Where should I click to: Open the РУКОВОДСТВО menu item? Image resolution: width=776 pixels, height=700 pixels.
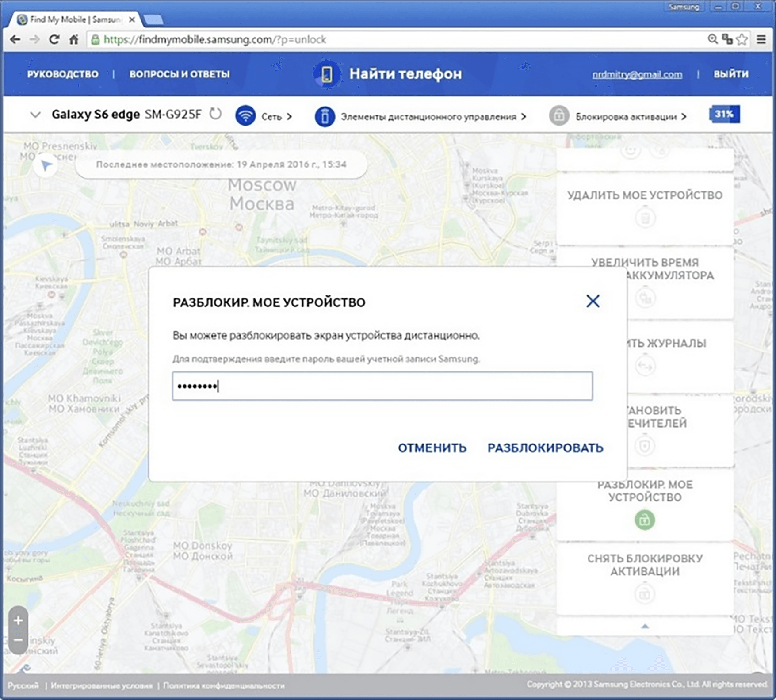coord(63,74)
